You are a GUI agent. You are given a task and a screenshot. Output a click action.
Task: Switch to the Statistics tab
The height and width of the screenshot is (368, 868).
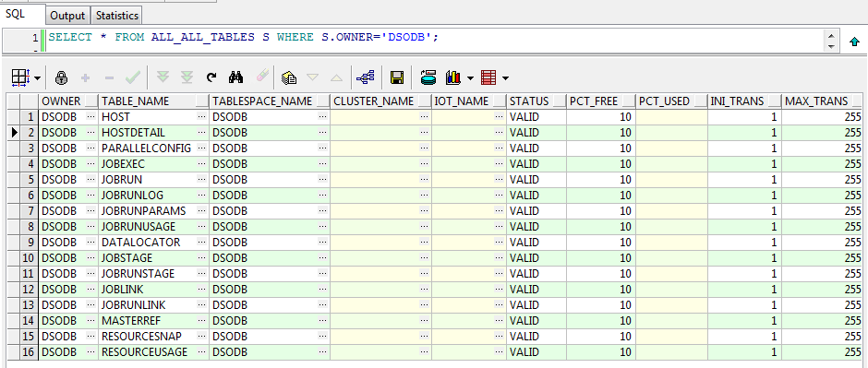tap(116, 16)
